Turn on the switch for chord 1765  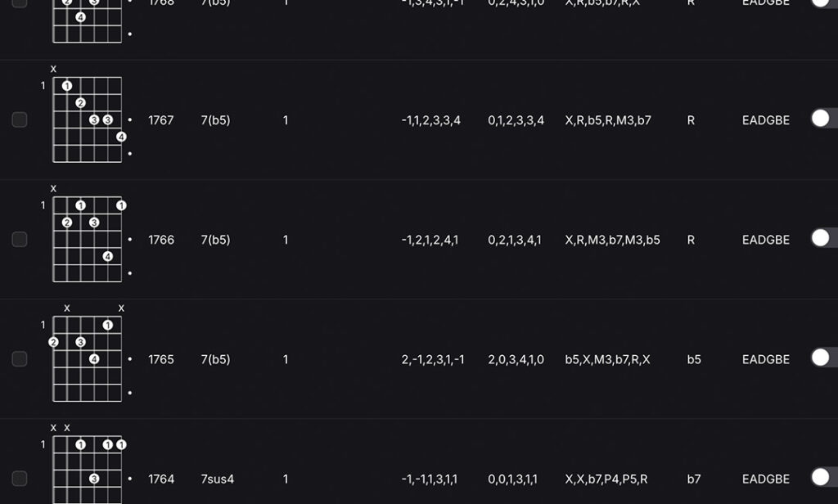point(823,358)
